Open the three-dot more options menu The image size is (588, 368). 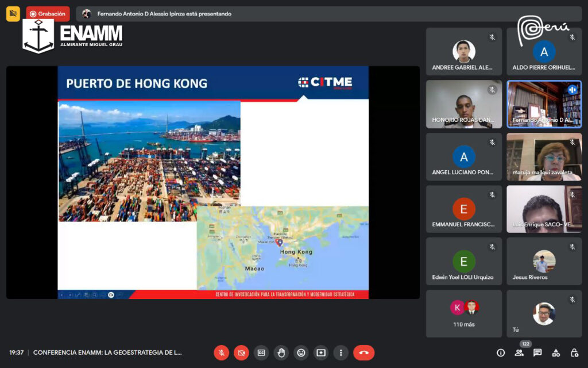[x=341, y=352]
